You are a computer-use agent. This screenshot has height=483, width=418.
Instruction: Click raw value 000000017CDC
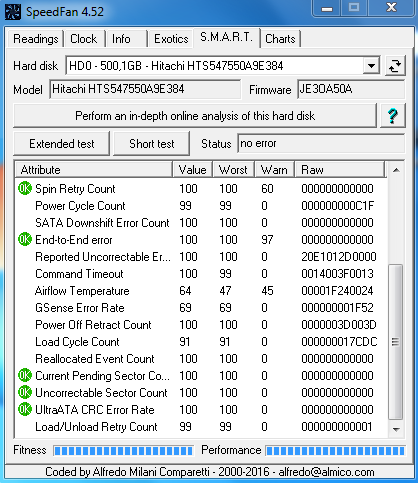tap(339, 342)
